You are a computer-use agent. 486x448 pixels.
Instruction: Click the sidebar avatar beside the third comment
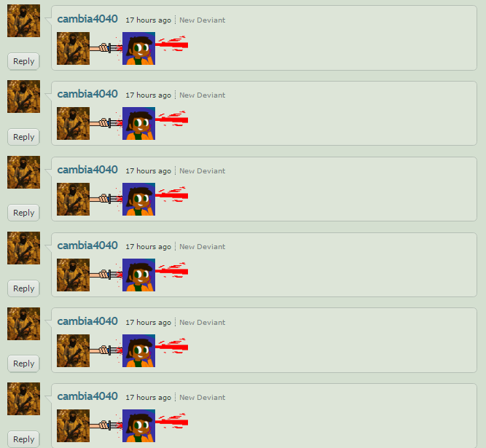coord(23,172)
